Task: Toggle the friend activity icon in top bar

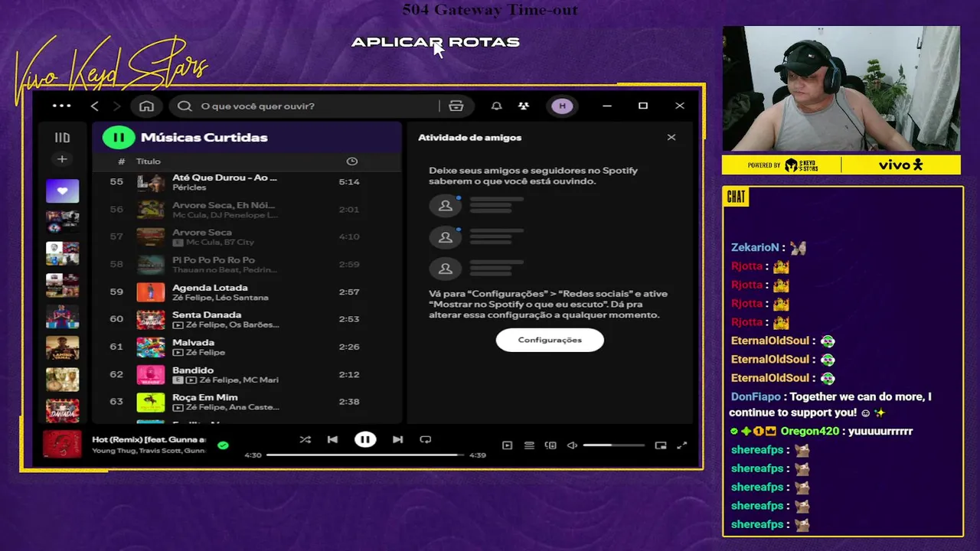Action: click(524, 106)
